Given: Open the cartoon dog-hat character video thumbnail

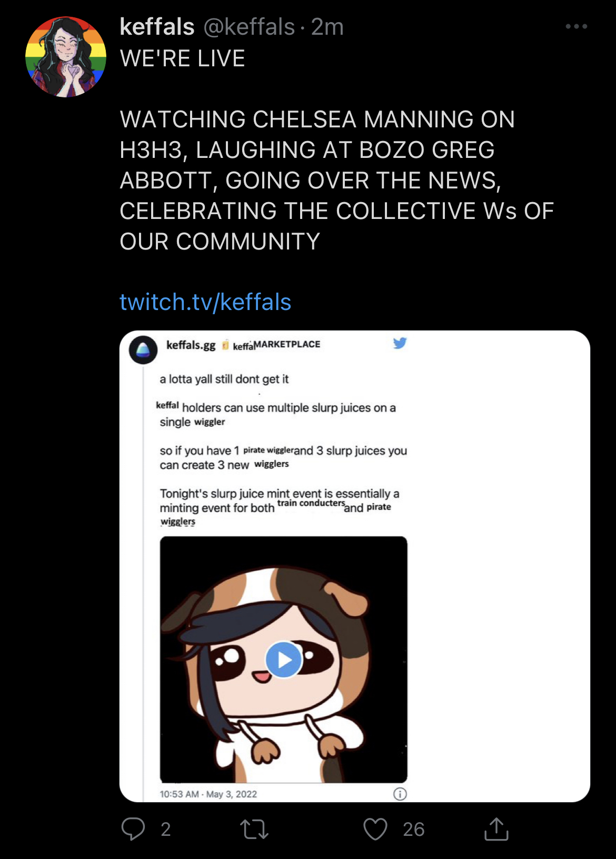Looking at the screenshot, I should click(x=284, y=660).
